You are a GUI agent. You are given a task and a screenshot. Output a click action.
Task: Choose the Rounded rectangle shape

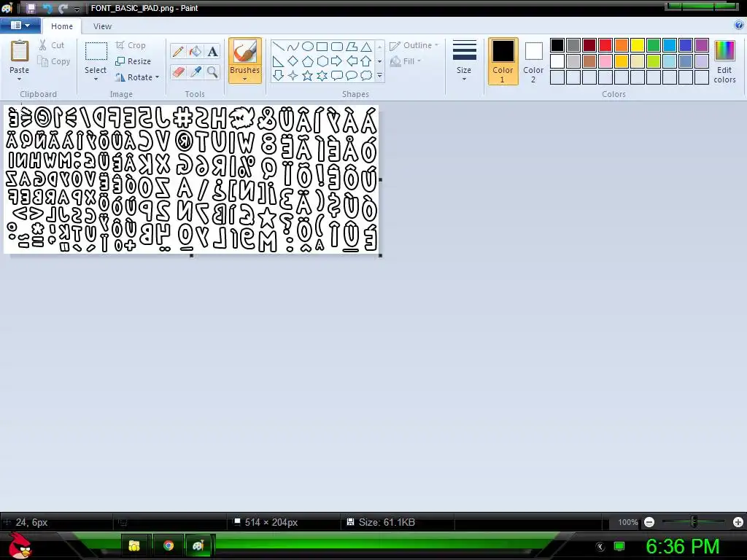click(337, 46)
